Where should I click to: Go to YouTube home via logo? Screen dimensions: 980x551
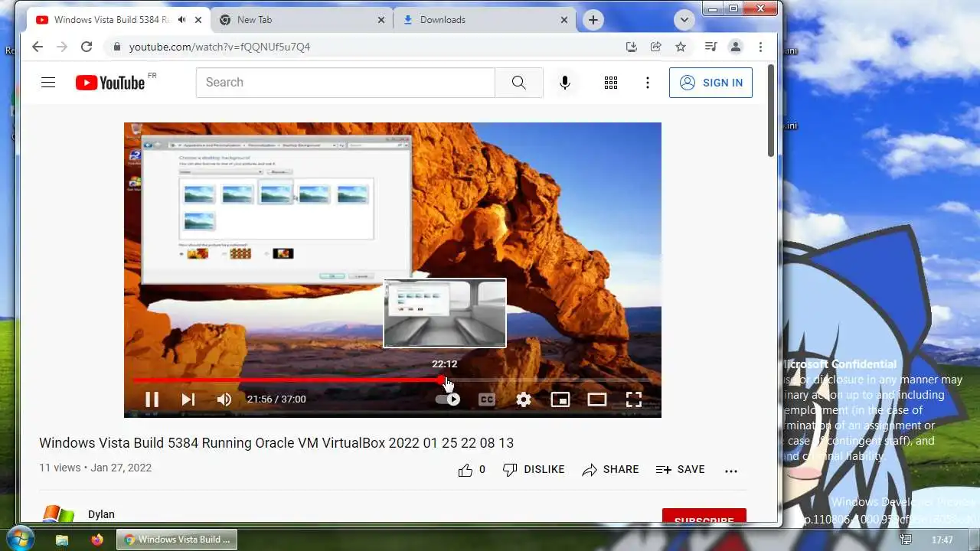click(x=110, y=83)
